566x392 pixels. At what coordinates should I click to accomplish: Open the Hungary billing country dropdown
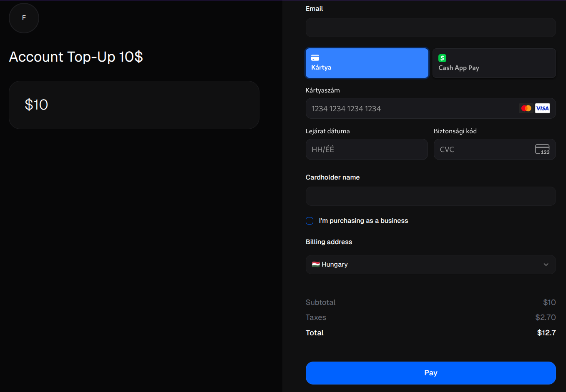(430, 265)
